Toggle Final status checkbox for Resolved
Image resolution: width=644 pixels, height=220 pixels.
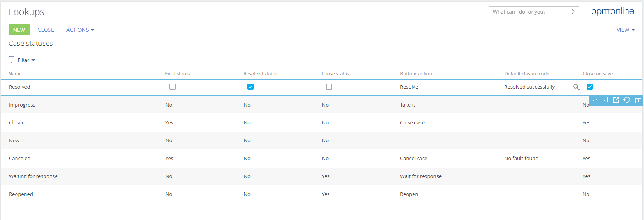pos(172,87)
